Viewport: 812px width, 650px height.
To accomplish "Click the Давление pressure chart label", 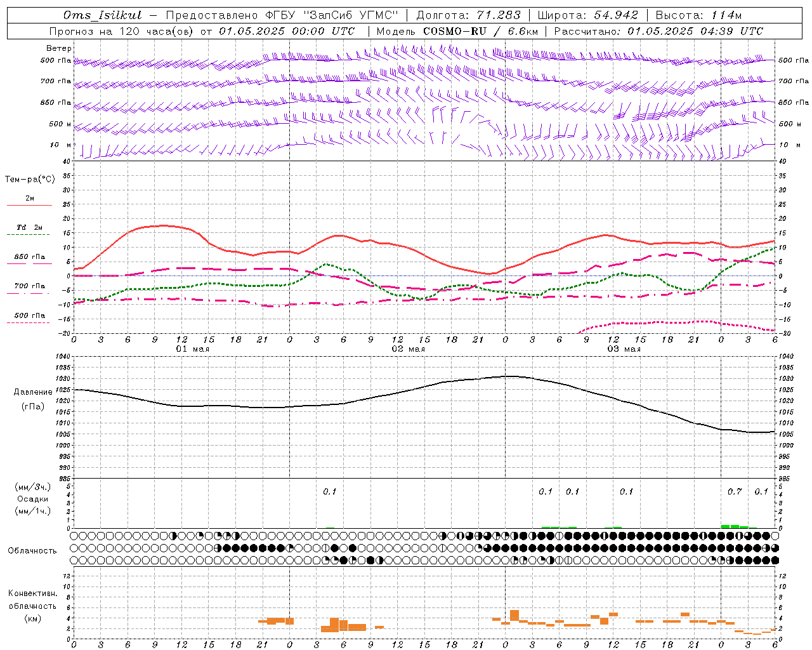I will point(32,392).
